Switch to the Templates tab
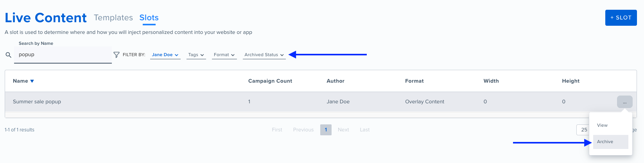Screen dimensions: 644x163 113,18
